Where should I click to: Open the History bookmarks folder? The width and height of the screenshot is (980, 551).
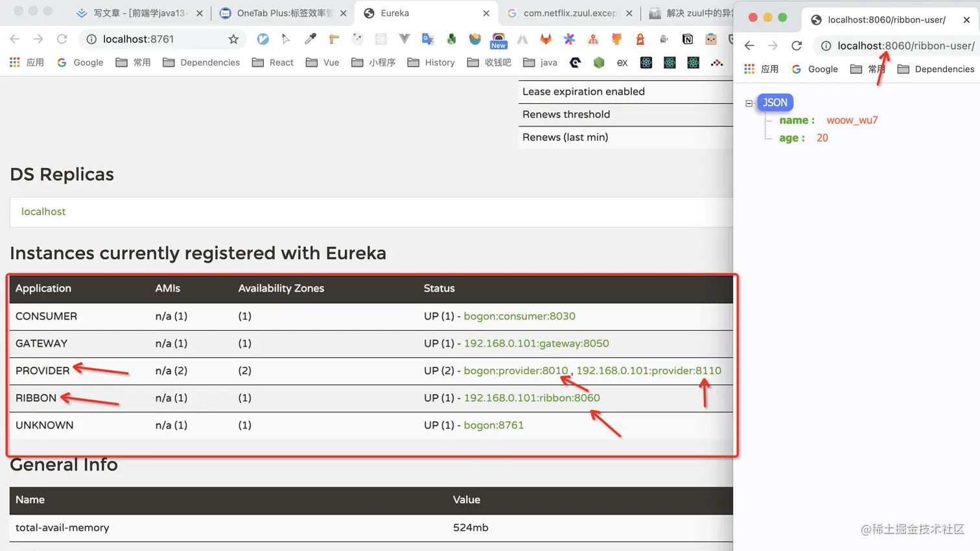click(x=431, y=62)
